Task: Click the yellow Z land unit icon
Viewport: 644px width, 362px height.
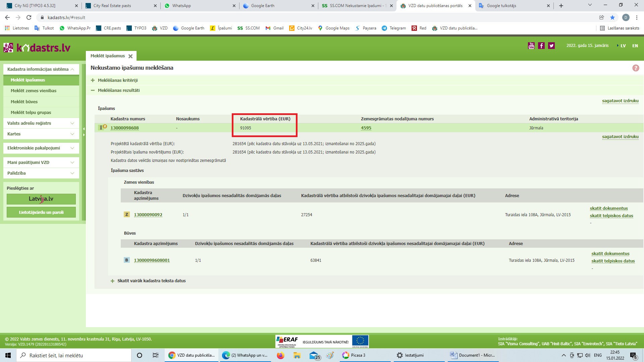Action: click(x=127, y=215)
